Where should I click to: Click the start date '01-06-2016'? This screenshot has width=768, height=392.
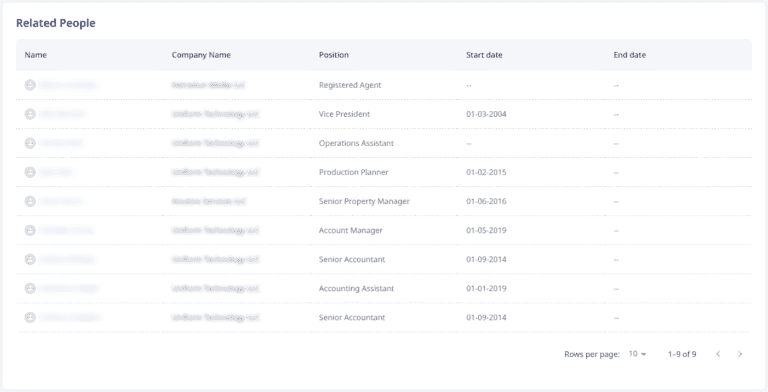coord(486,201)
